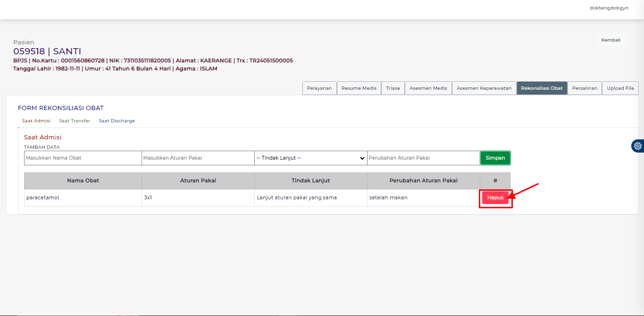Switch to Saat Transfer sub-tab
The height and width of the screenshot is (316, 644).
75,121
